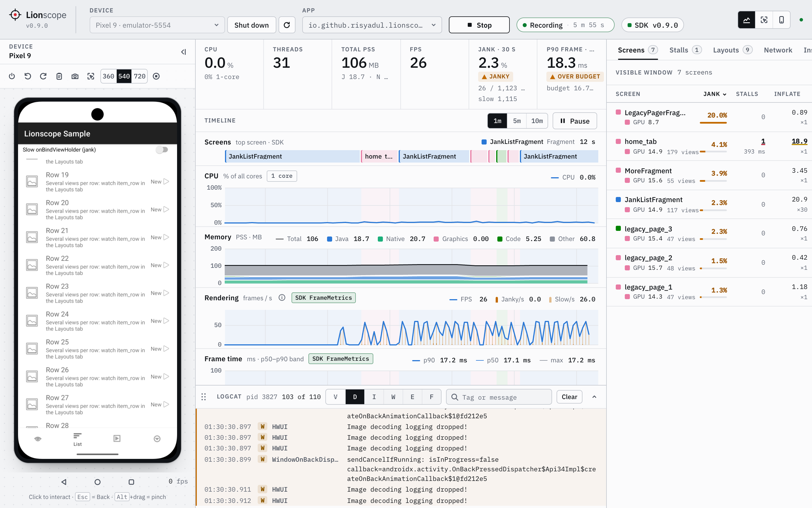Select 720 resolution

coord(140,76)
